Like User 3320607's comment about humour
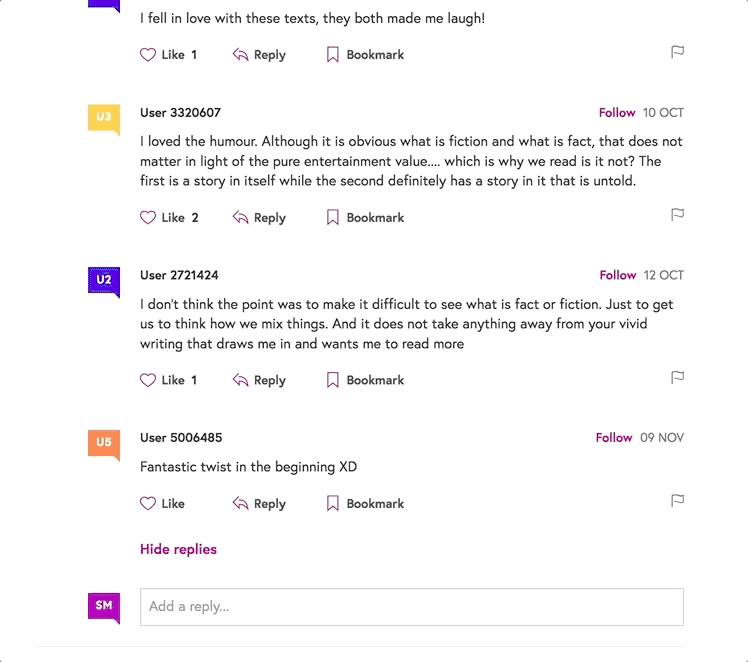 (x=162, y=218)
